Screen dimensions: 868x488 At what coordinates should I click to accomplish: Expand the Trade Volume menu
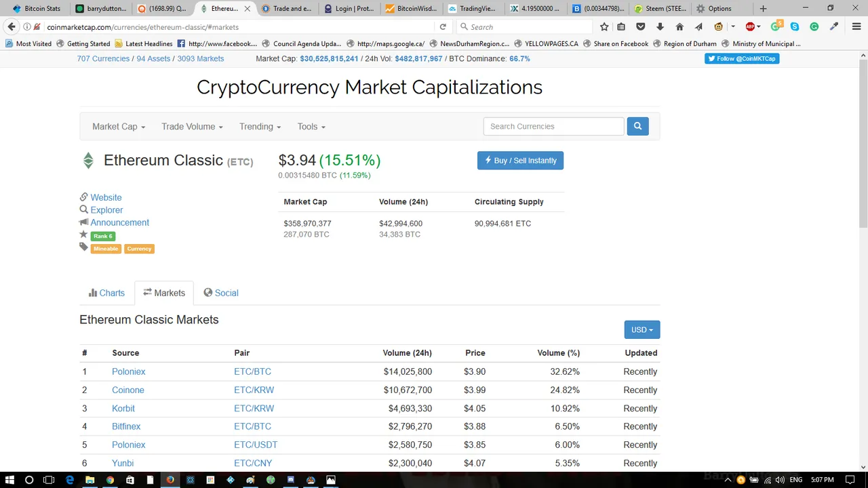coord(193,127)
